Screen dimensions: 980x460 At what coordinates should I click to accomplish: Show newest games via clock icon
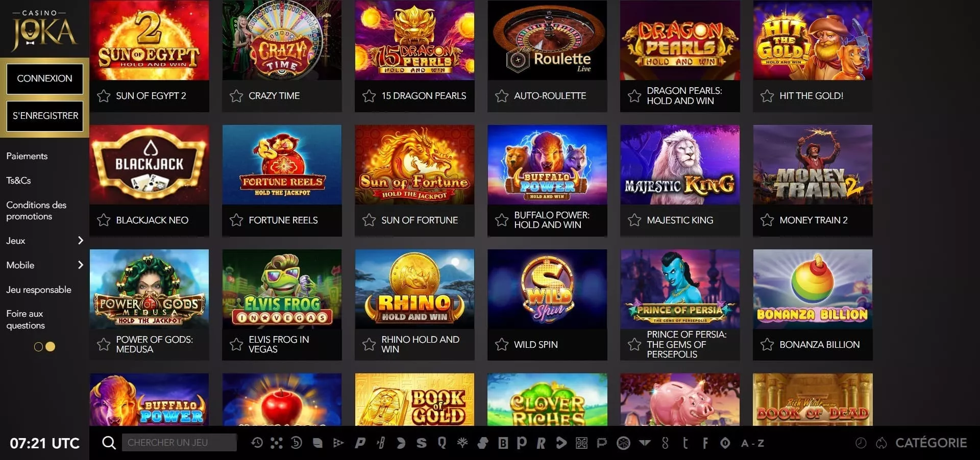(x=861, y=443)
